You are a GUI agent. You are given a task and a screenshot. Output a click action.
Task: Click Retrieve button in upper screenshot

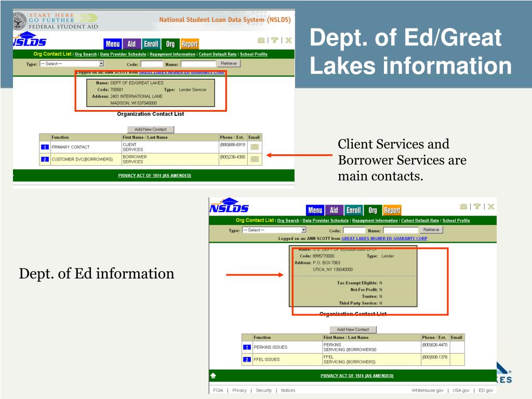[229, 63]
